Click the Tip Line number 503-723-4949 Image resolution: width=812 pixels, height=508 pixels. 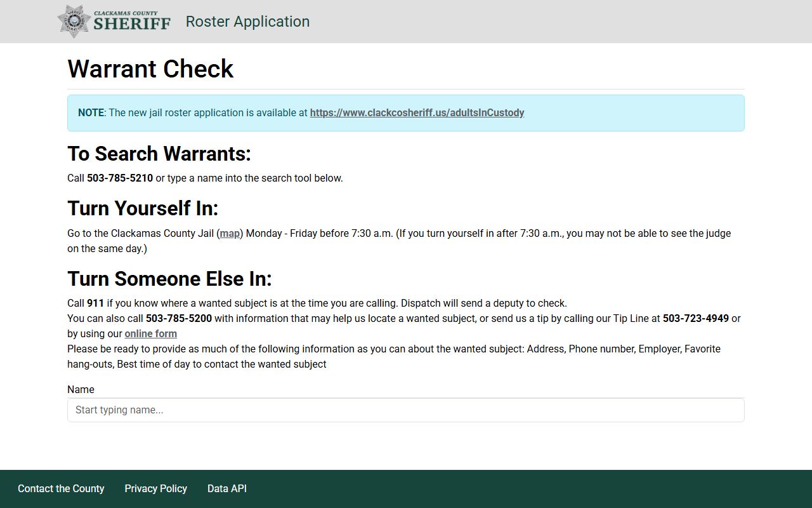696,319
